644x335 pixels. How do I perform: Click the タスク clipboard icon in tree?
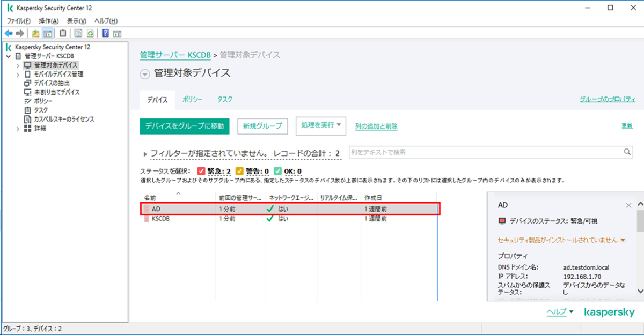tap(28, 110)
